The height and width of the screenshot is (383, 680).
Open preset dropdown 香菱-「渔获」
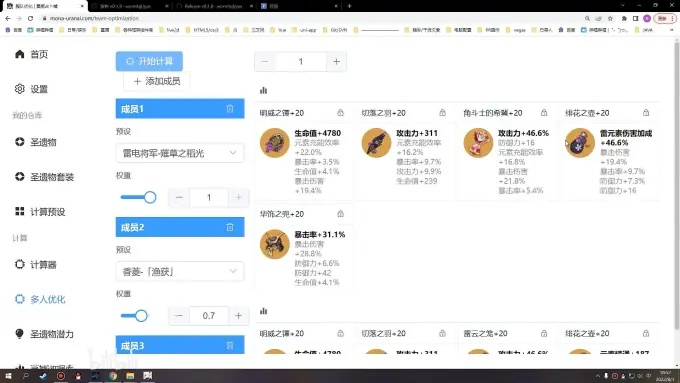[x=180, y=272]
